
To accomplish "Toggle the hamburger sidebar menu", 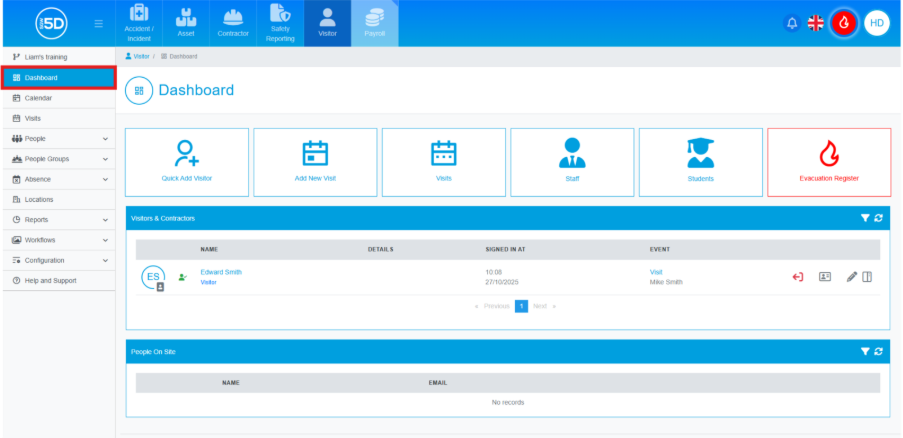I will point(97,23).
